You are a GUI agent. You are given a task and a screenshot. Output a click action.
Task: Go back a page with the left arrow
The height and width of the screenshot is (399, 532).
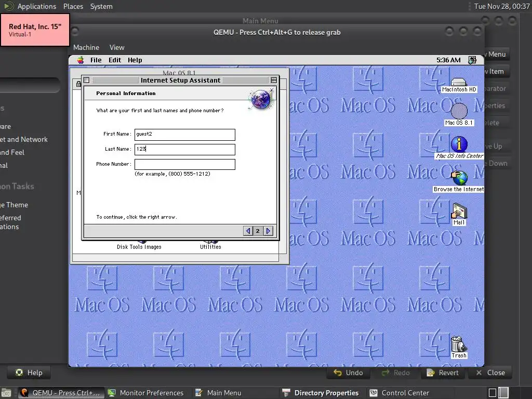click(248, 231)
